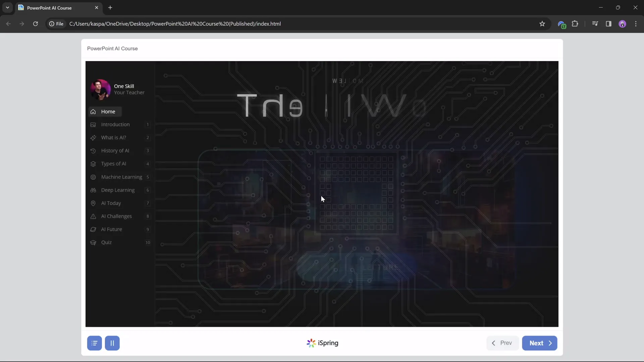The width and height of the screenshot is (644, 362).
Task: Expand the tab search dropdown arrow
Action: [x=7, y=7]
